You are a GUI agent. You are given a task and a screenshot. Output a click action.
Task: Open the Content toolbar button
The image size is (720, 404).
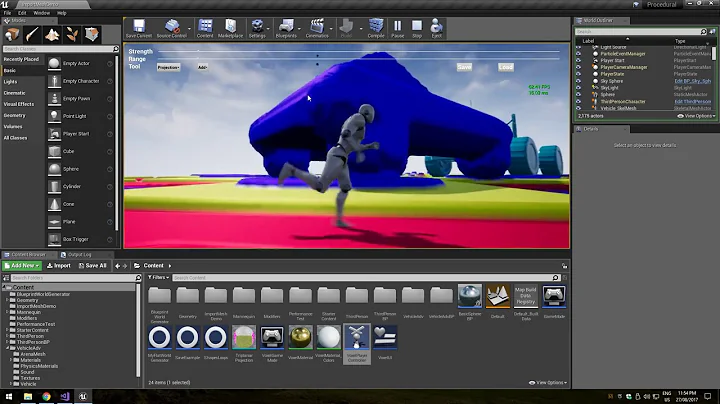205,28
